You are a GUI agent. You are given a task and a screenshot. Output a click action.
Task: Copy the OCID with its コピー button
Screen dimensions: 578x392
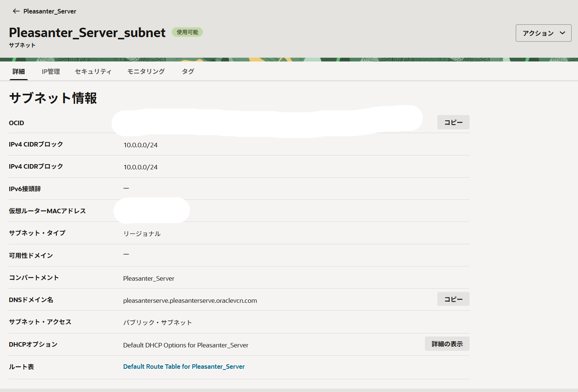pos(453,122)
